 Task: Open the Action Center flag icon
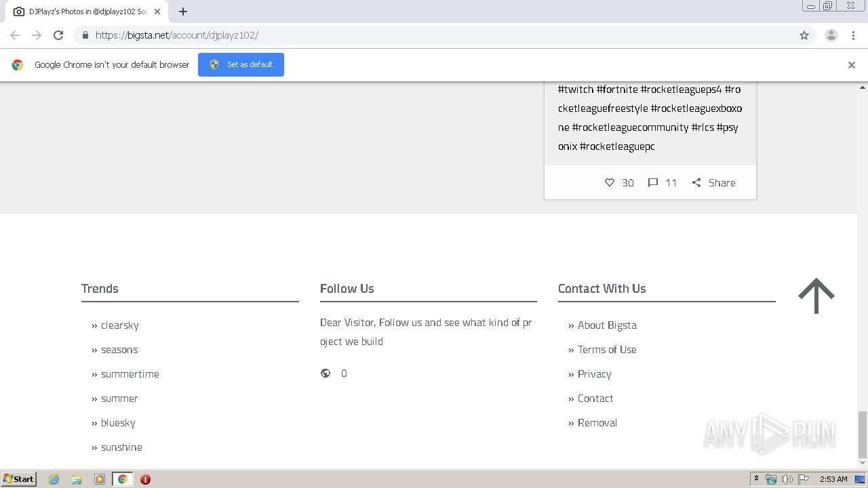pyautogui.click(x=804, y=479)
